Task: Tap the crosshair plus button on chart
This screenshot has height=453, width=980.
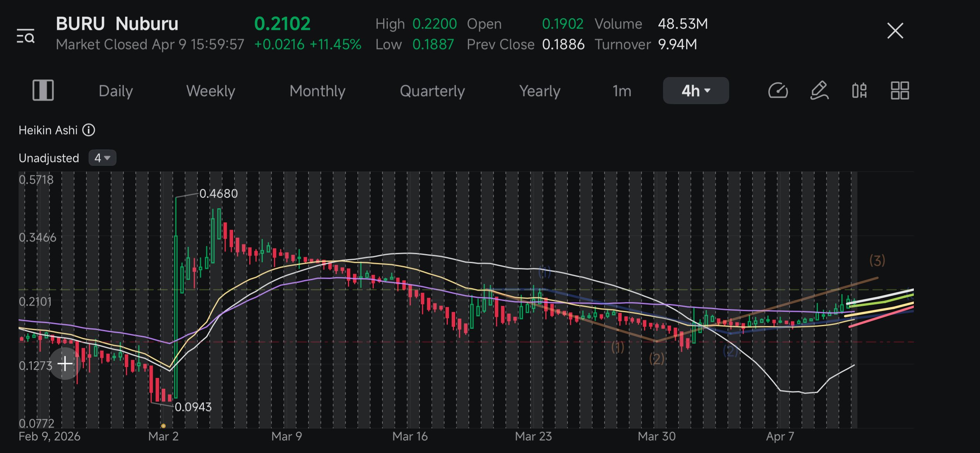Action: point(65,364)
